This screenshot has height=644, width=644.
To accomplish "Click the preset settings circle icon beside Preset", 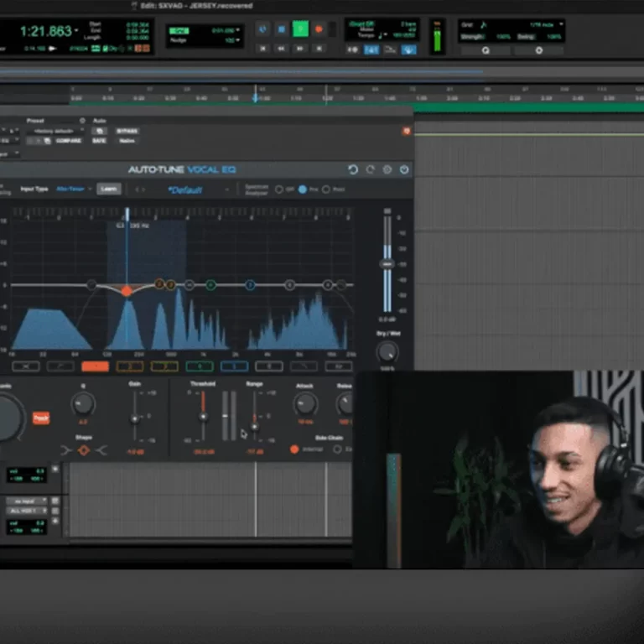I will tap(82, 121).
